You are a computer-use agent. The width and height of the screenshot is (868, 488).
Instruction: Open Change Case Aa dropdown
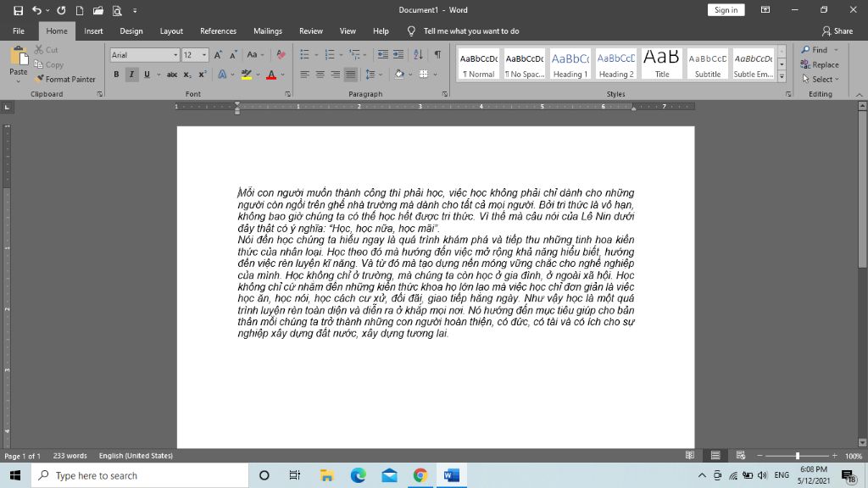point(255,55)
